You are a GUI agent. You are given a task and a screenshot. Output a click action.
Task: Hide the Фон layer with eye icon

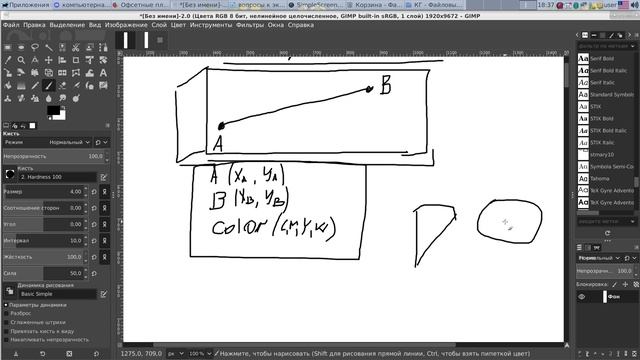coord(582,297)
